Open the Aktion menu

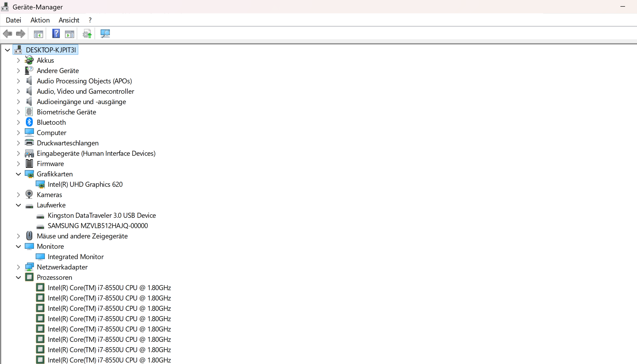(x=40, y=20)
